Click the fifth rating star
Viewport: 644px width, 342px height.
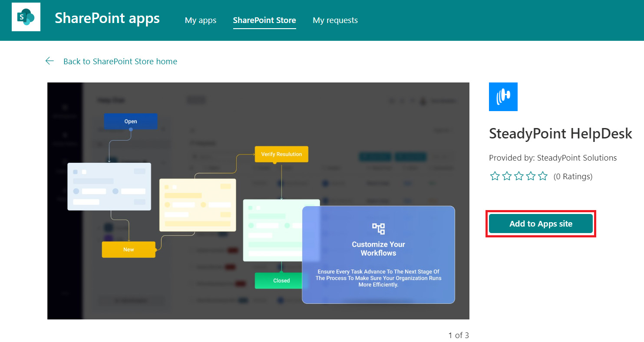point(543,176)
